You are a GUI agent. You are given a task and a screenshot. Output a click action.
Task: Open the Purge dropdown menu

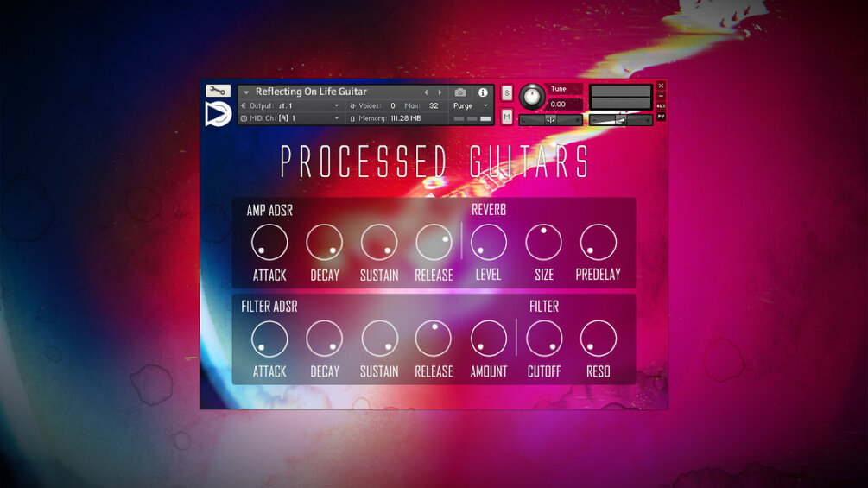click(471, 105)
